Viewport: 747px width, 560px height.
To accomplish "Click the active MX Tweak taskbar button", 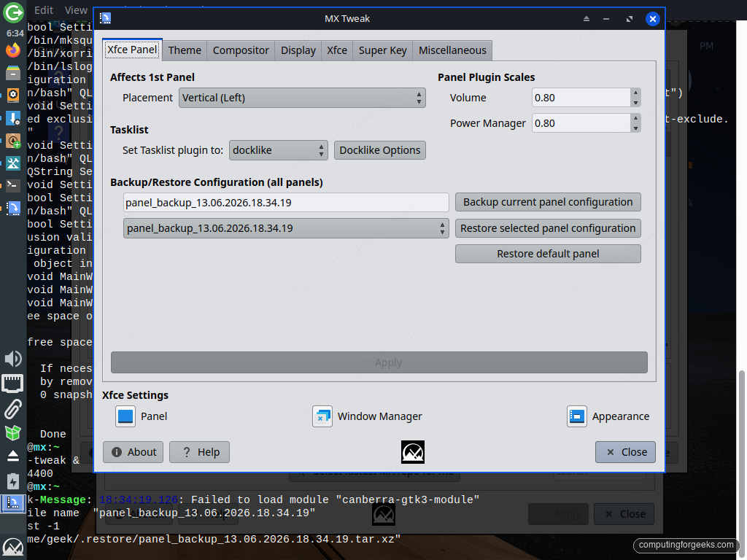I will [x=13, y=503].
